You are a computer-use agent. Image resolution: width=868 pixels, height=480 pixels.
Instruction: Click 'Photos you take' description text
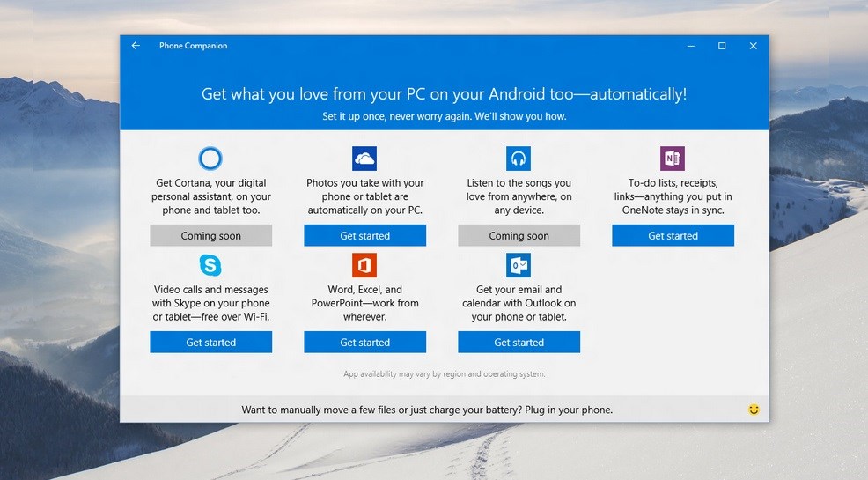point(364,196)
